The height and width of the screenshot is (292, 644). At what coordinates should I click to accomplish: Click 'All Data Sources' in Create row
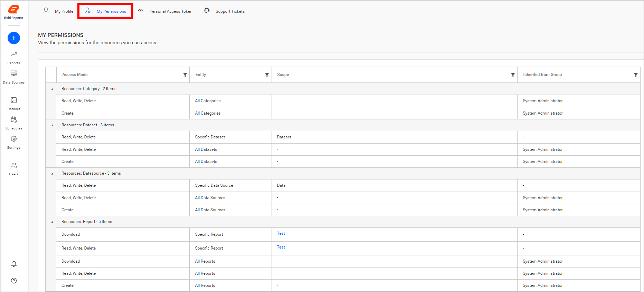click(210, 210)
